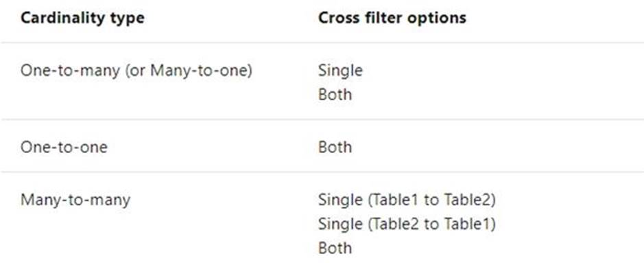Click the divider line above the One-to-one row

pos(322,119)
